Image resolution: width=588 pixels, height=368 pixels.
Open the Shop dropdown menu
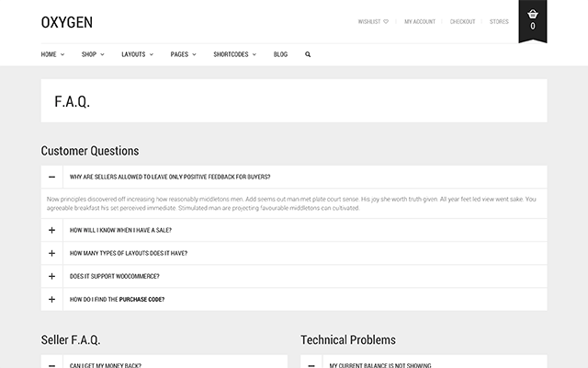[93, 54]
